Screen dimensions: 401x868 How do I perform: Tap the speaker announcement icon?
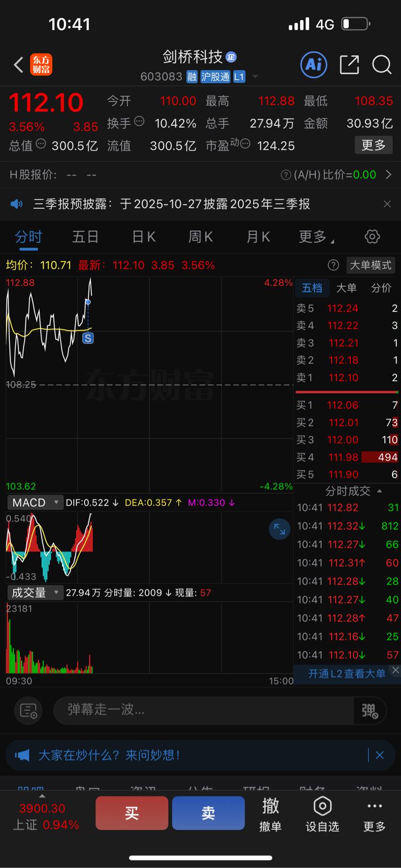17,204
